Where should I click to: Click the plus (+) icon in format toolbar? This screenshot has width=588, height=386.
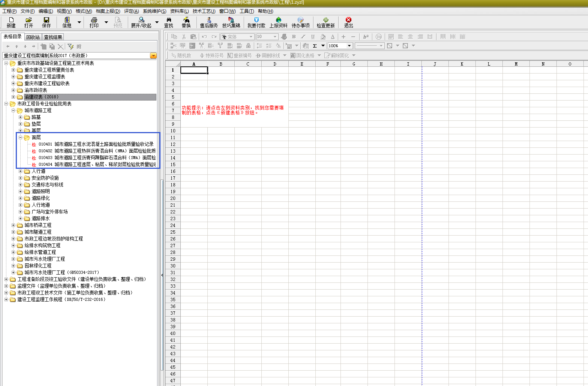click(343, 36)
